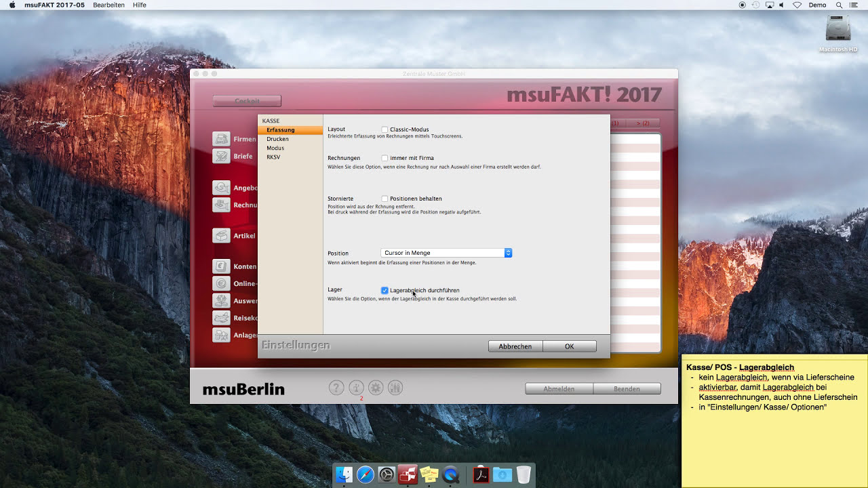Confirm settings with the OK button
868x488 pixels.
(x=570, y=346)
